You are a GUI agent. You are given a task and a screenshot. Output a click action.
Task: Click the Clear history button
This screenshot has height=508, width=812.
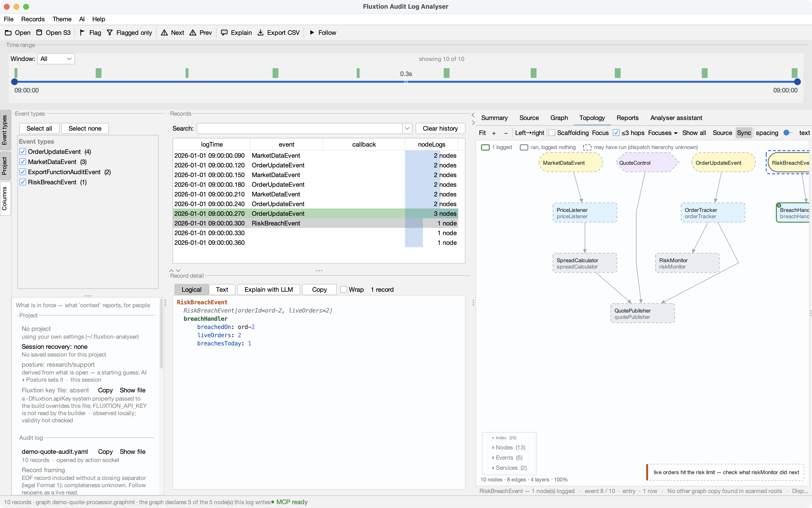click(x=440, y=128)
